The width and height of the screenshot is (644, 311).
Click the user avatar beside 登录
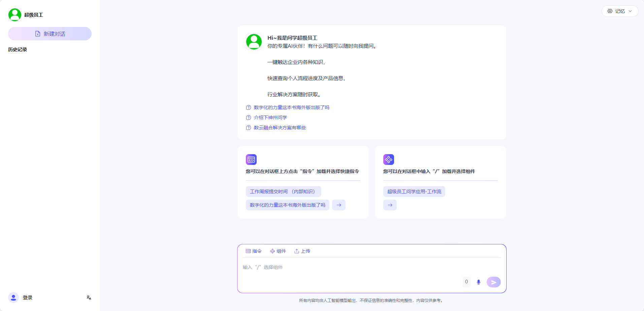(13, 298)
